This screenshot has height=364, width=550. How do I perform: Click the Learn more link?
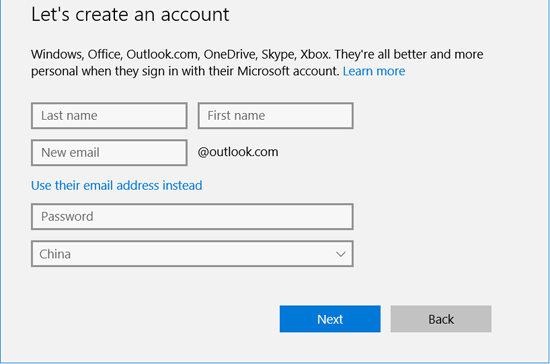point(374,71)
